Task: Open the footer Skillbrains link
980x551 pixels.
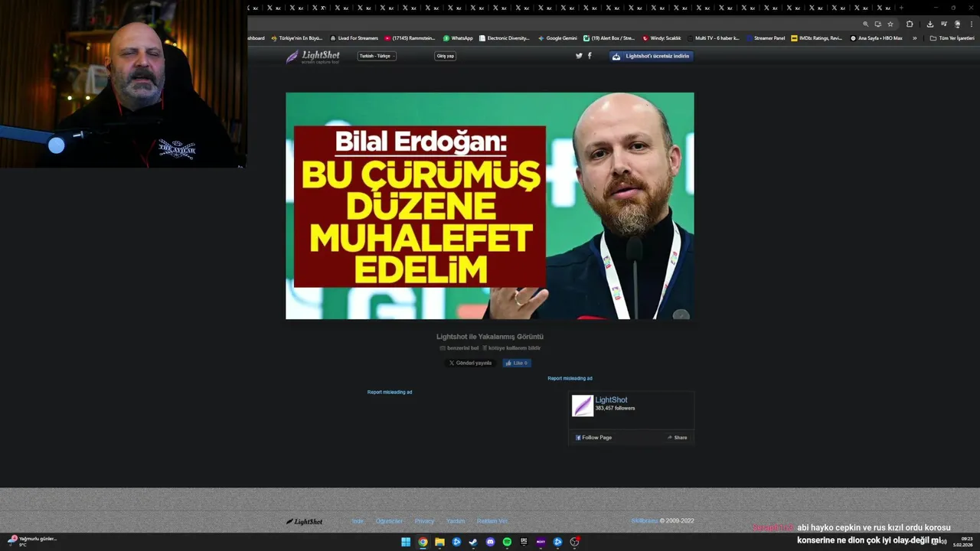Action: 645,521
